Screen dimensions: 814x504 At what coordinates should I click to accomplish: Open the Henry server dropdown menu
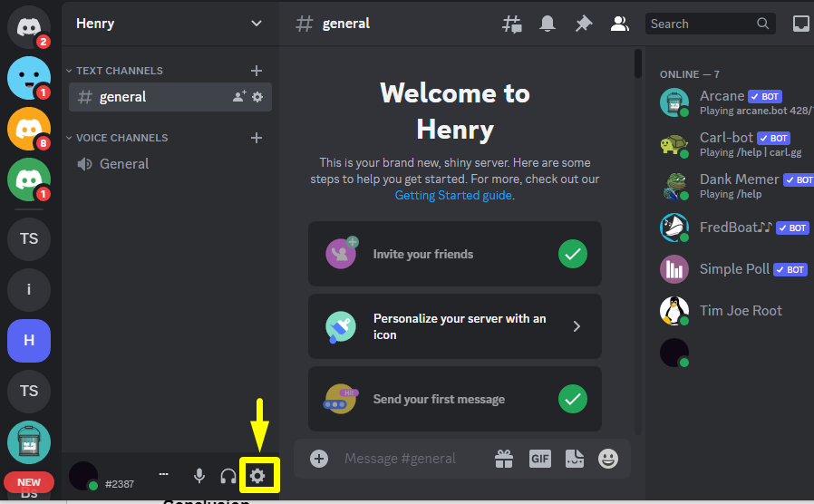(256, 24)
